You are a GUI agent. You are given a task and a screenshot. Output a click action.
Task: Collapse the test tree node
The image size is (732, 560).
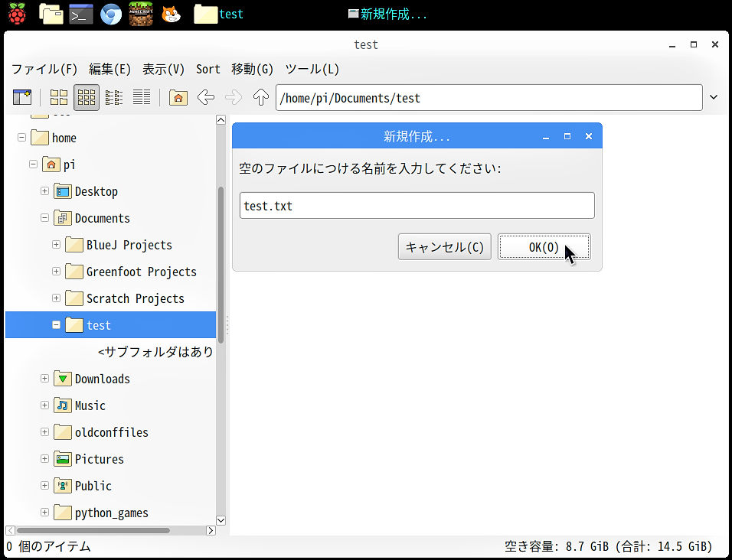tap(56, 325)
